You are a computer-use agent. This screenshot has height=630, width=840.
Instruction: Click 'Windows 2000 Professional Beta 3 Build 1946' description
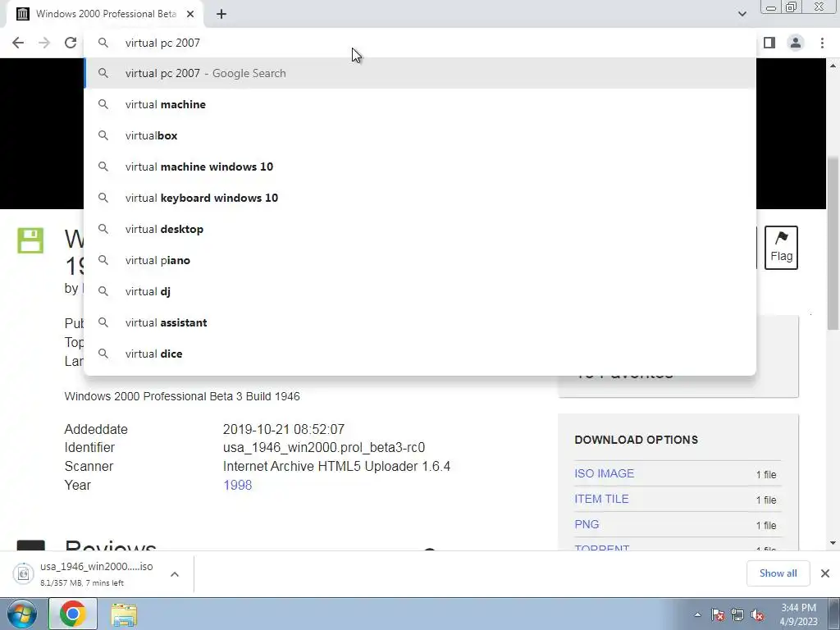tap(182, 396)
